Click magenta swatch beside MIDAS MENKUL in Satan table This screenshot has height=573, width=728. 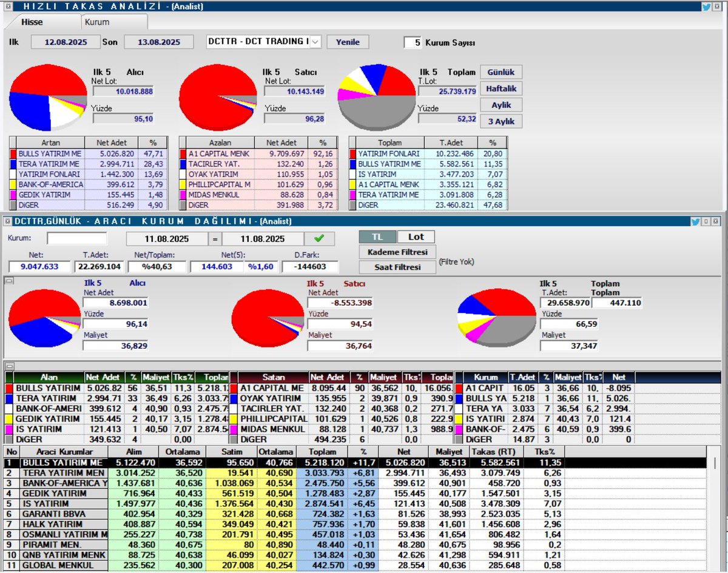235,429
